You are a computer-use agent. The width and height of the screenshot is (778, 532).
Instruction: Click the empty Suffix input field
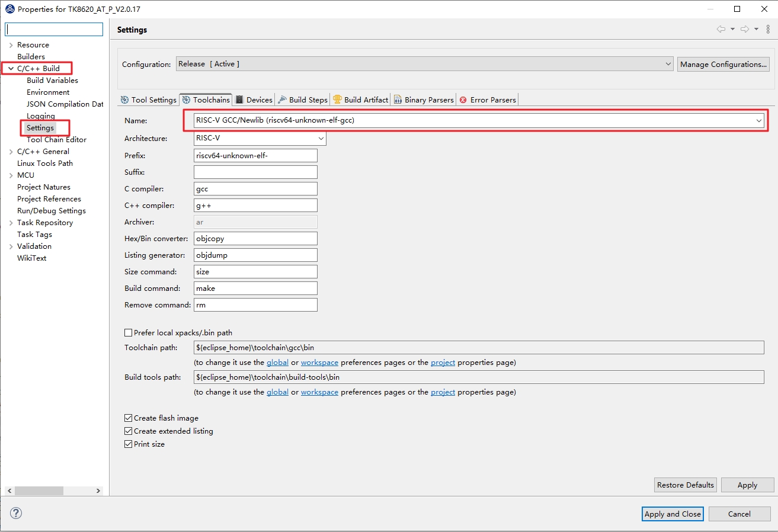[x=255, y=172]
